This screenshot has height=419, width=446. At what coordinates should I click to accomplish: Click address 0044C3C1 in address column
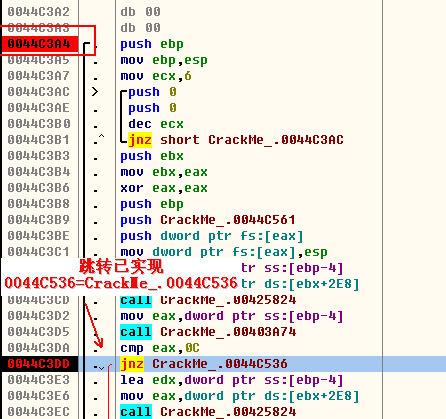39,252
